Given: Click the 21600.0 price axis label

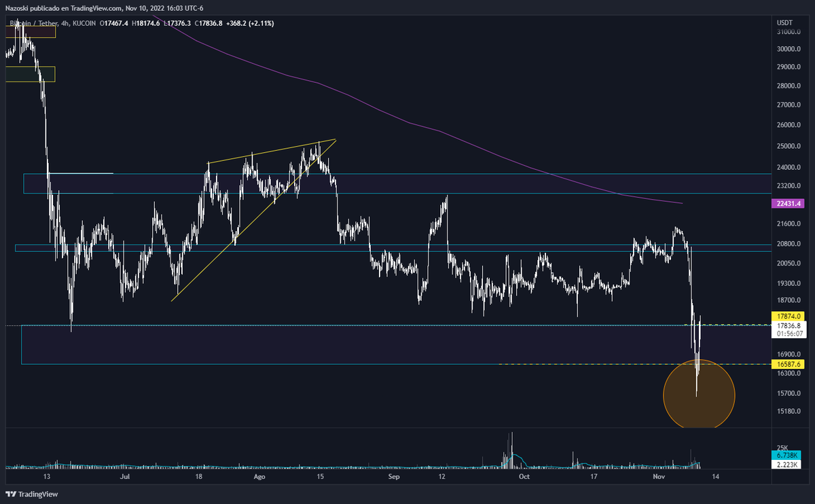Looking at the screenshot, I should [x=788, y=223].
